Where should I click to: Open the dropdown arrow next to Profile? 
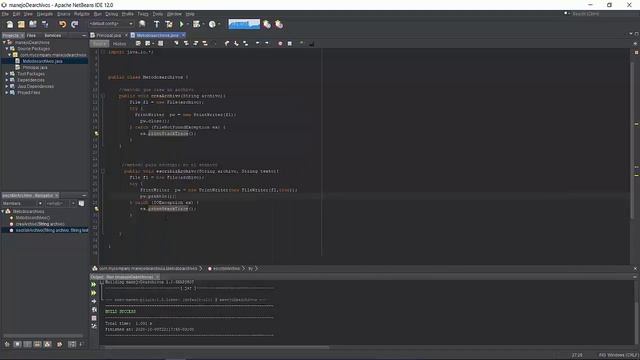click(219, 24)
